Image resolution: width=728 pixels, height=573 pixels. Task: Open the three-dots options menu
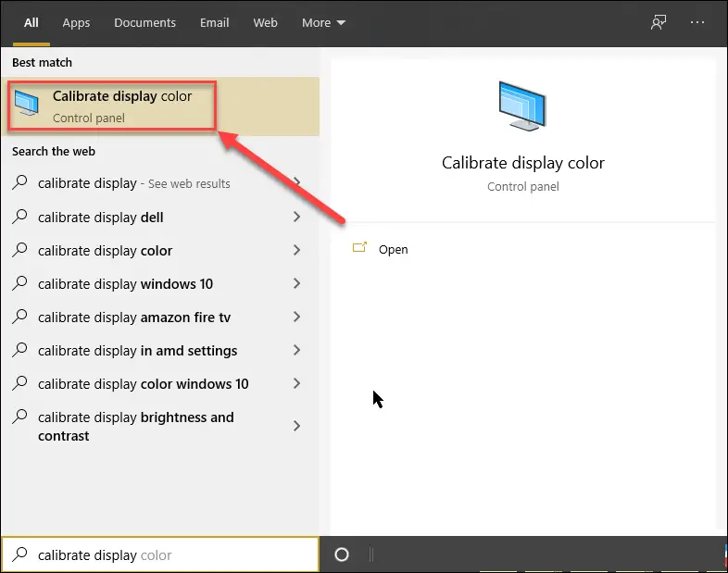697,22
